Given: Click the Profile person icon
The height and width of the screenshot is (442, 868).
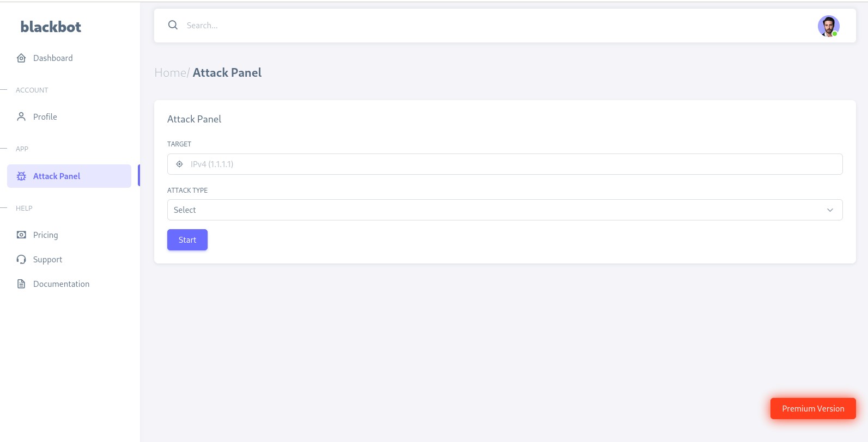Looking at the screenshot, I should point(21,116).
